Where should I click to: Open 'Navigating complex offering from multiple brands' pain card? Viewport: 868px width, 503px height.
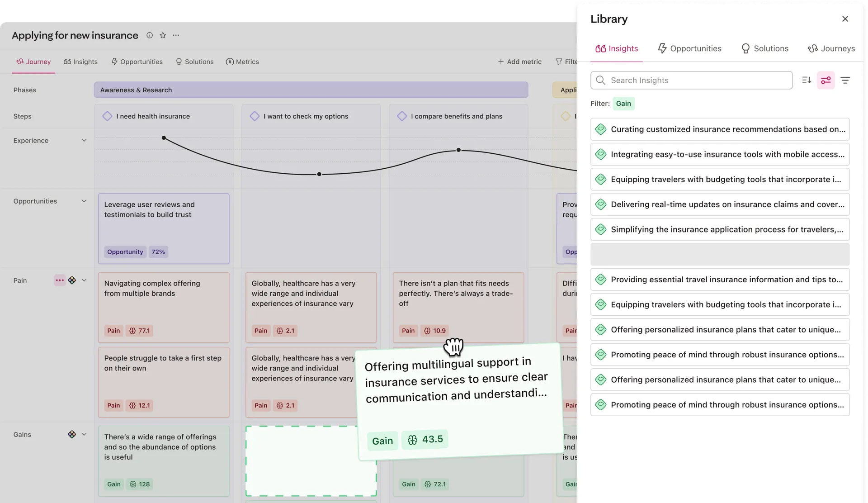(x=164, y=307)
